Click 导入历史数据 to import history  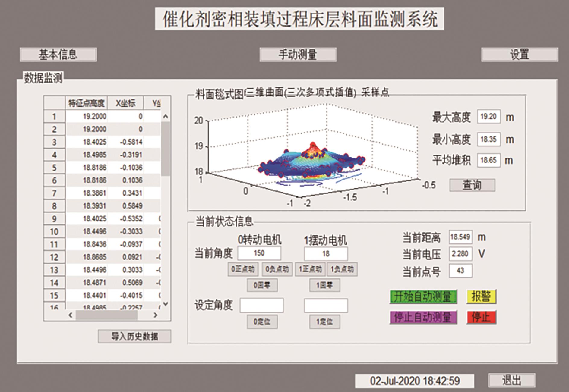pos(134,336)
